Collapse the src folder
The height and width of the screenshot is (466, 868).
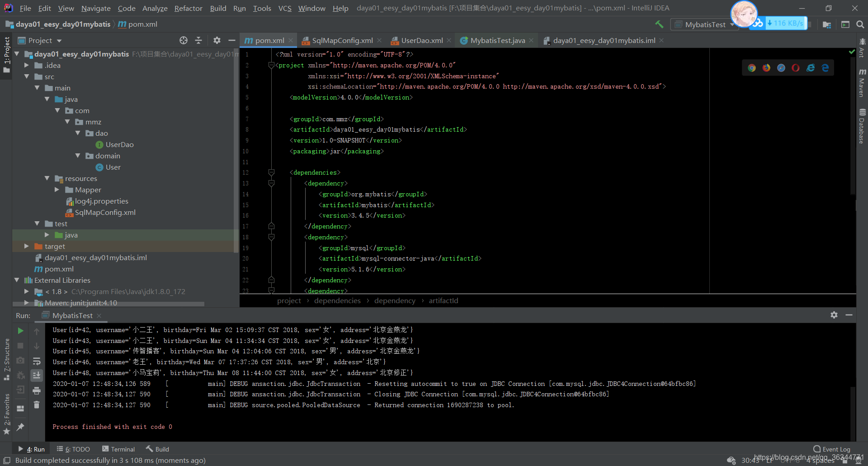tap(27, 76)
